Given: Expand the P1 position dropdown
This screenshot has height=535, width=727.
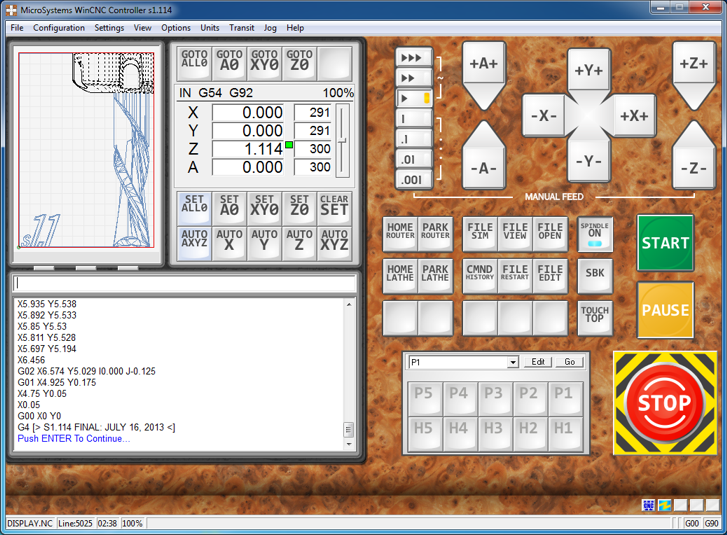Looking at the screenshot, I should coord(513,362).
